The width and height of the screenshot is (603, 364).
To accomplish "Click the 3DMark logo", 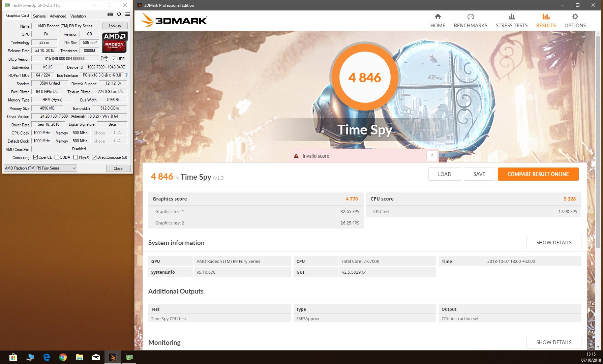I will (174, 20).
